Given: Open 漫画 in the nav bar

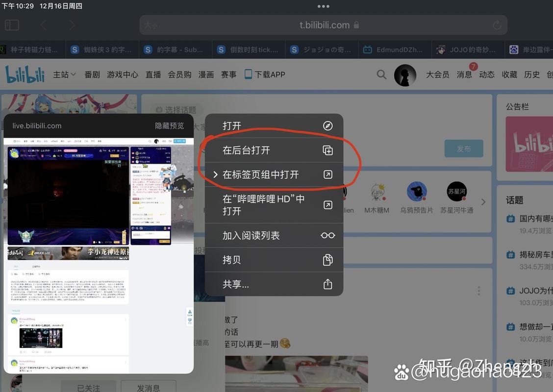Looking at the screenshot, I should [206, 74].
